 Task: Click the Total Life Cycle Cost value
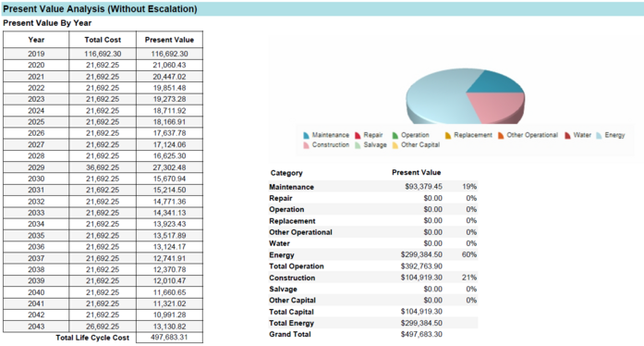click(x=169, y=338)
